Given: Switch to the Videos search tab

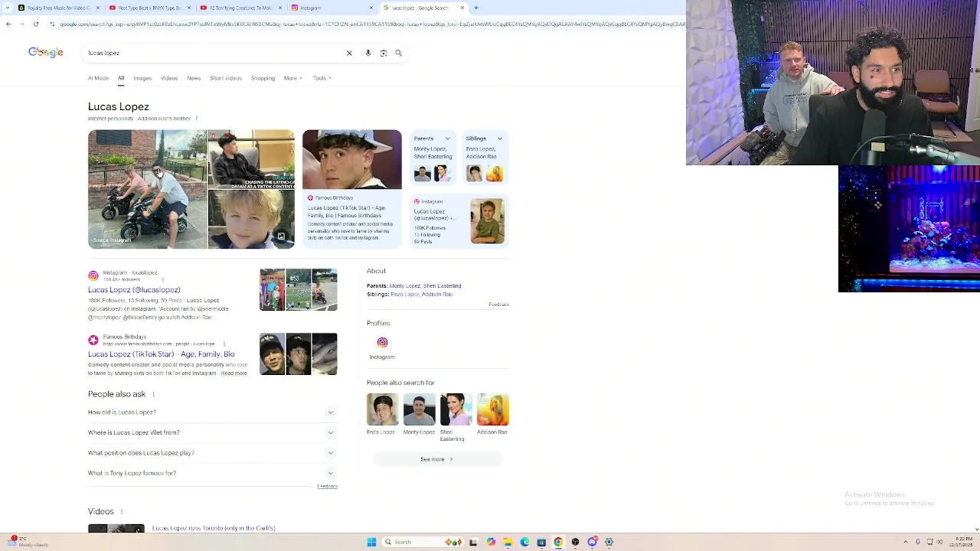Looking at the screenshot, I should [x=169, y=78].
